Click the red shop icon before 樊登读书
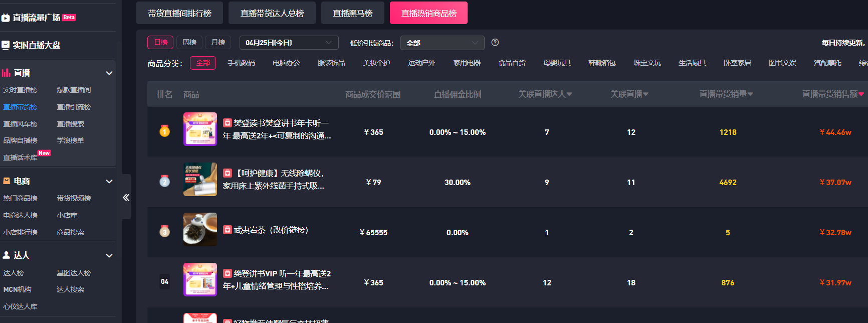Image resolution: width=868 pixels, height=323 pixels. [228, 123]
